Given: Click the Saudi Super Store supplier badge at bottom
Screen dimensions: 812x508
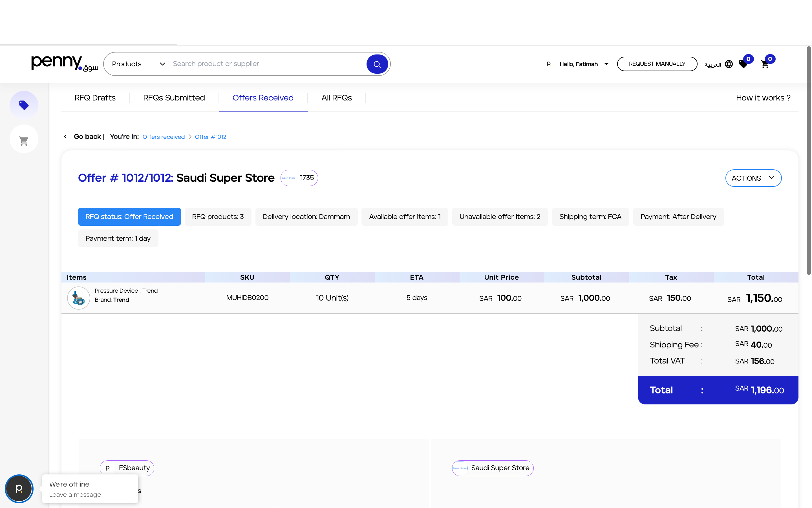Looking at the screenshot, I should point(493,468).
